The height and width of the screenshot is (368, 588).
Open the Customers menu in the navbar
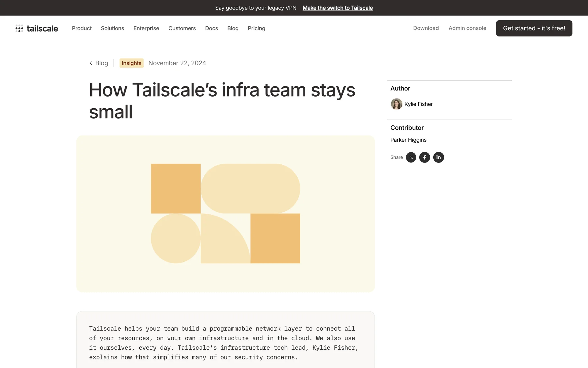[x=182, y=28]
